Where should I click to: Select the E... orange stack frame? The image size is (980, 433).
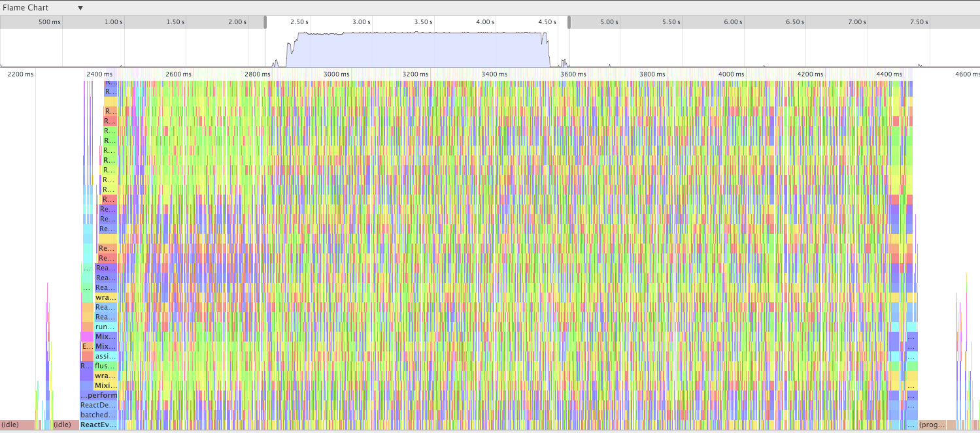click(88, 346)
